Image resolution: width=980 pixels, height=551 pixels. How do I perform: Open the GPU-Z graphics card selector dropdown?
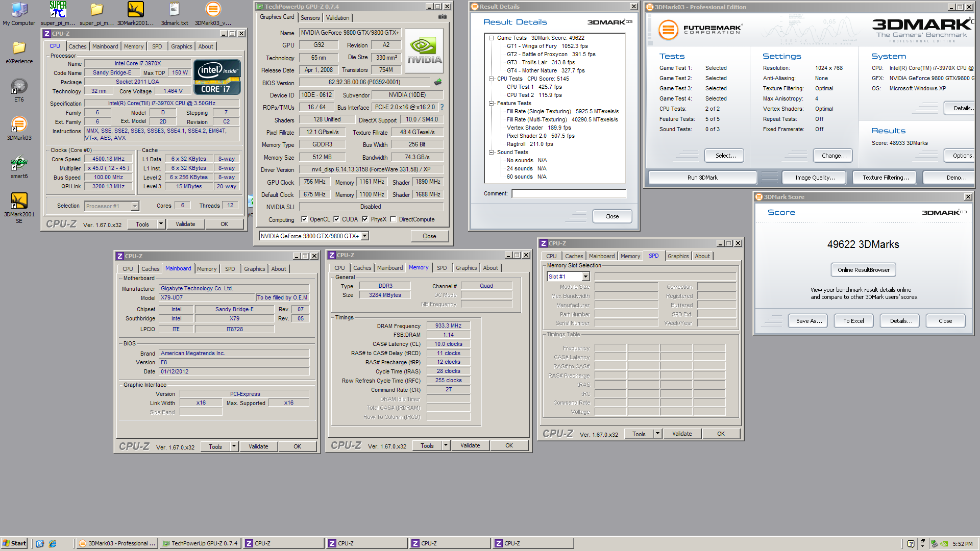tap(365, 236)
